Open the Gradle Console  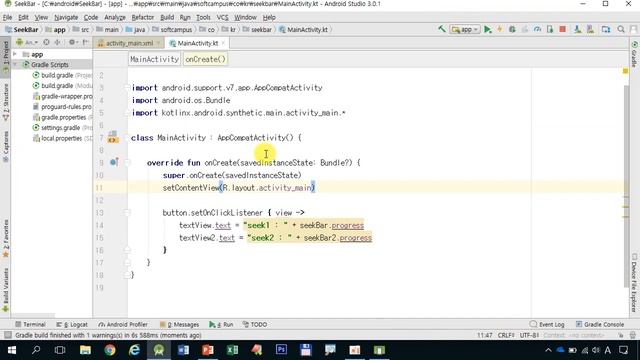tap(600, 324)
